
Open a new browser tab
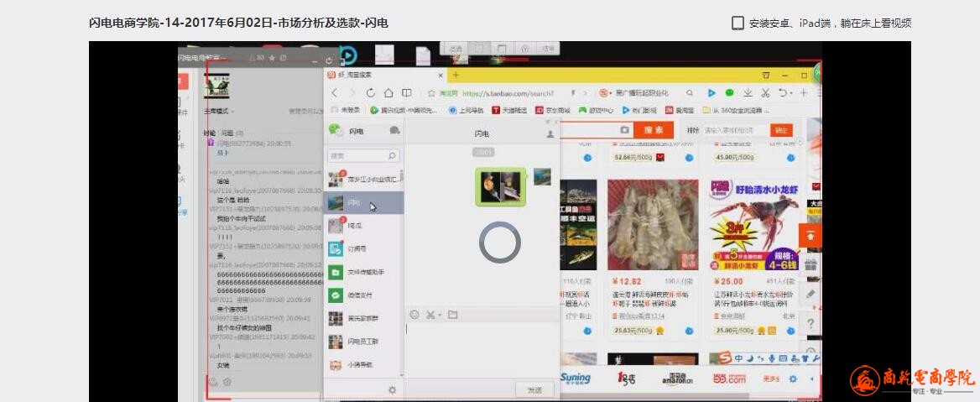456,75
